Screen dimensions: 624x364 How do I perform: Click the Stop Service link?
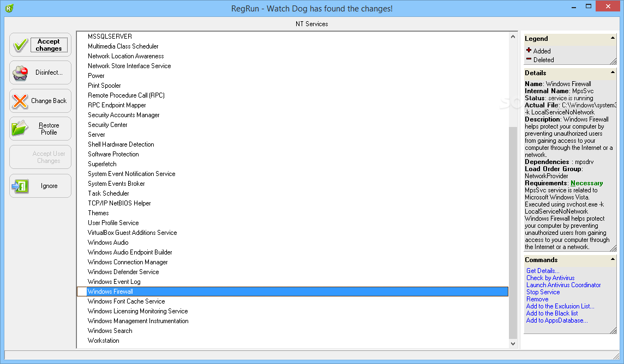point(543,292)
